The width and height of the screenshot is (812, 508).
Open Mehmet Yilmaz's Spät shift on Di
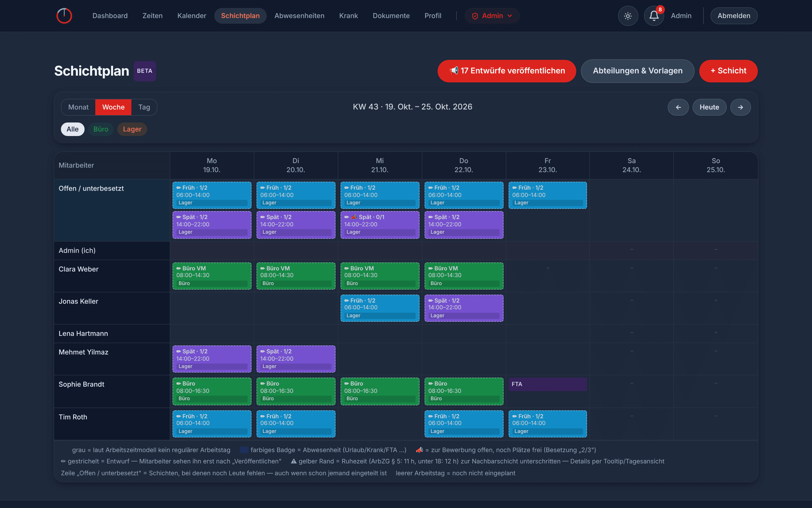(x=296, y=359)
